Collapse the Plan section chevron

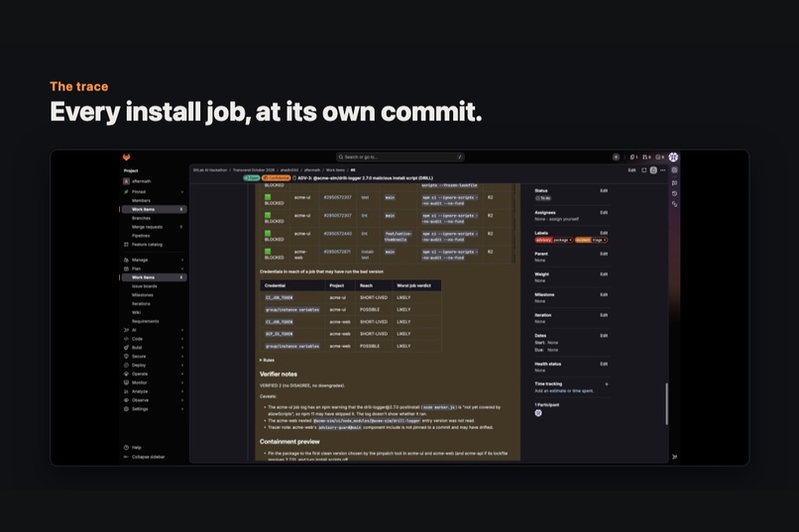182,268
